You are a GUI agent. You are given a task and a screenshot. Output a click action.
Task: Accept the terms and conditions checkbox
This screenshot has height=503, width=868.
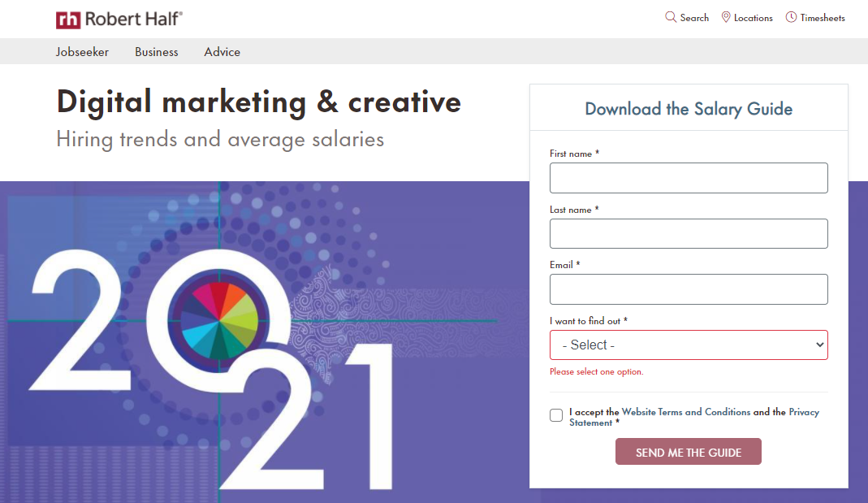556,415
